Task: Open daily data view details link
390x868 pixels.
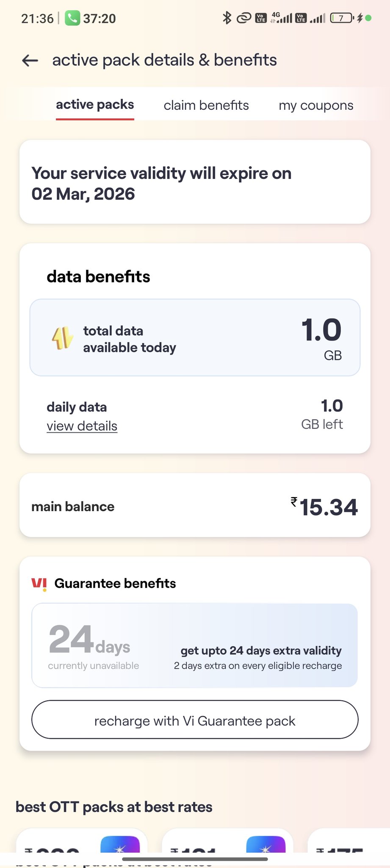Action: coord(82,426)
